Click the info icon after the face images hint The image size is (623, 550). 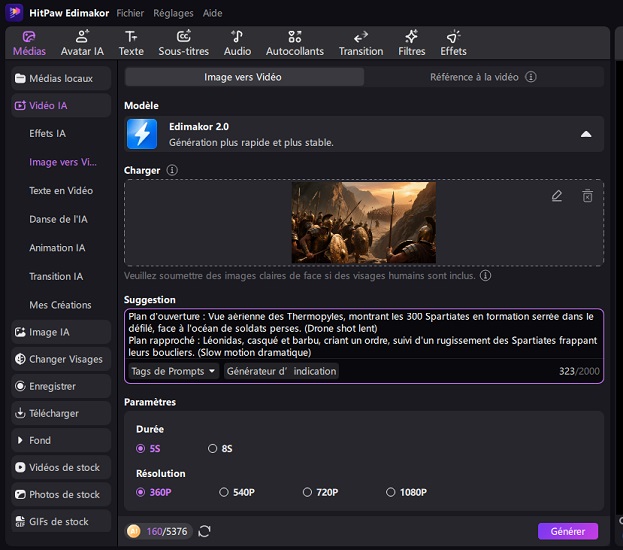point(485,275)
